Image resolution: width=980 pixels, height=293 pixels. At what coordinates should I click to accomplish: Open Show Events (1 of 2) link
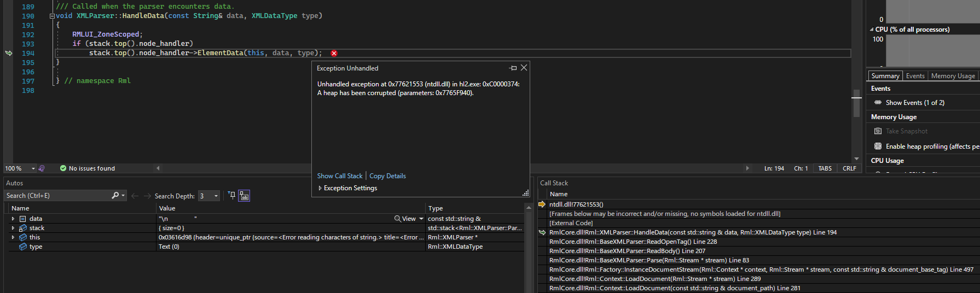tap(915, 103)
